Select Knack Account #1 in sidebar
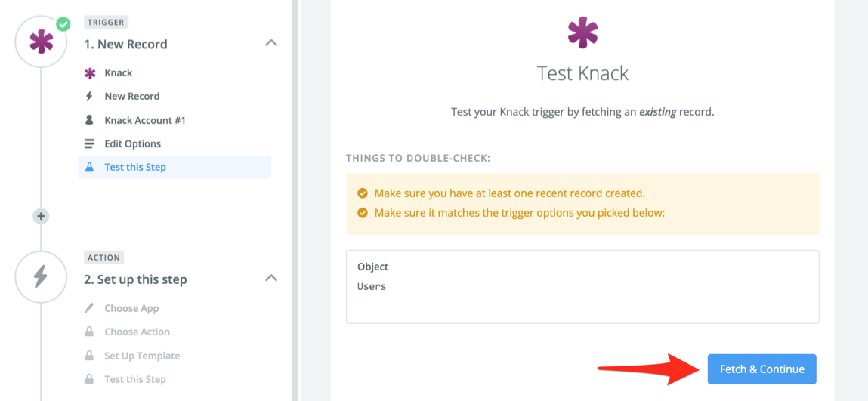 click(x=144, y=120)
